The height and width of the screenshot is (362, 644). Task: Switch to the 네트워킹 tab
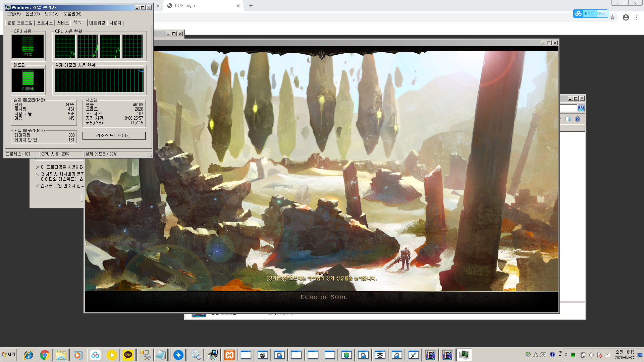97,23
